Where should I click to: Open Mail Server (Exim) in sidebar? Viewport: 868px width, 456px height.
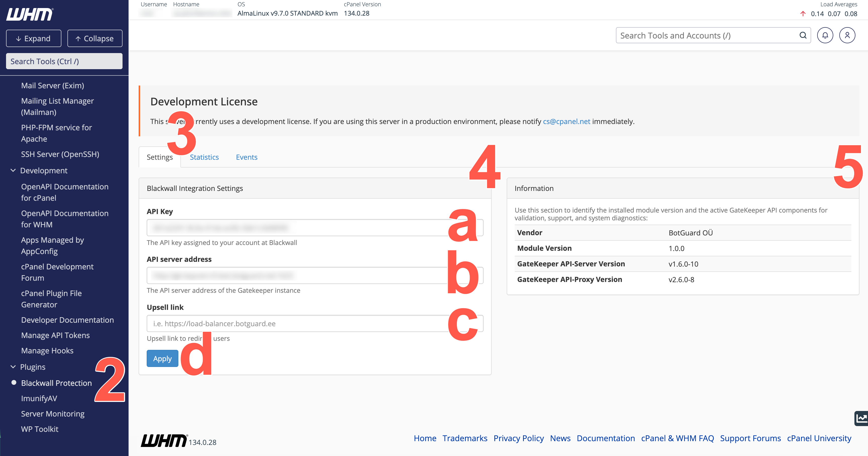coord(53,86)
